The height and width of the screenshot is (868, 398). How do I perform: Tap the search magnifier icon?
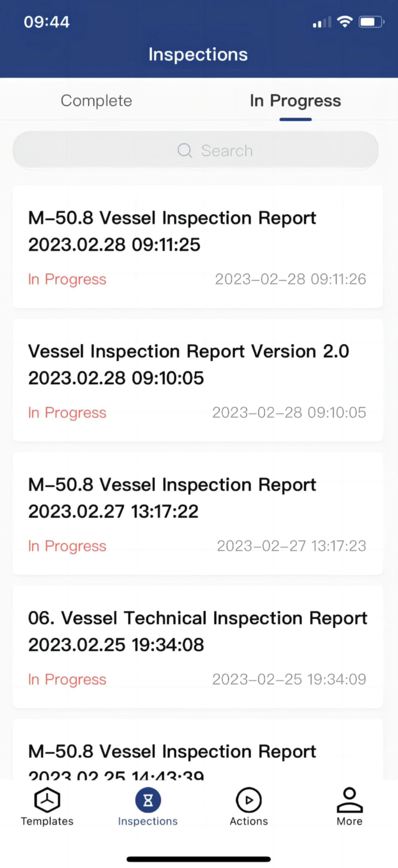185,150
